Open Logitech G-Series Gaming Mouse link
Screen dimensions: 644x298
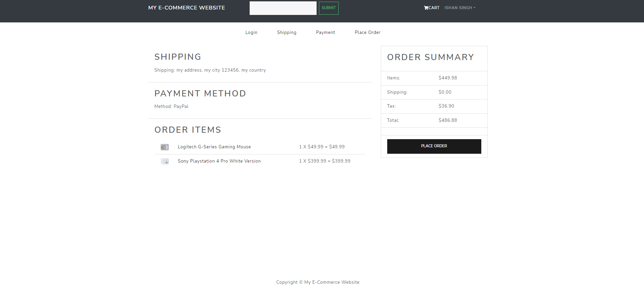coord(214,147)
